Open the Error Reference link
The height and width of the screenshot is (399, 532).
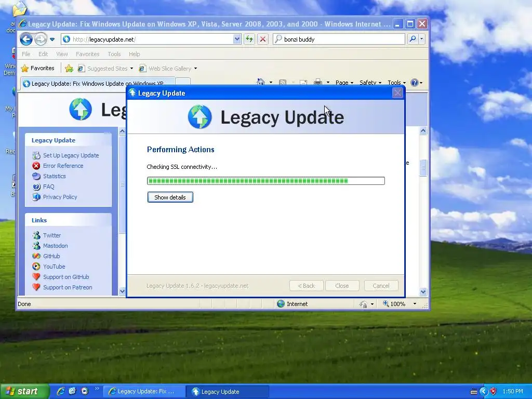click(x=63, y=166)
